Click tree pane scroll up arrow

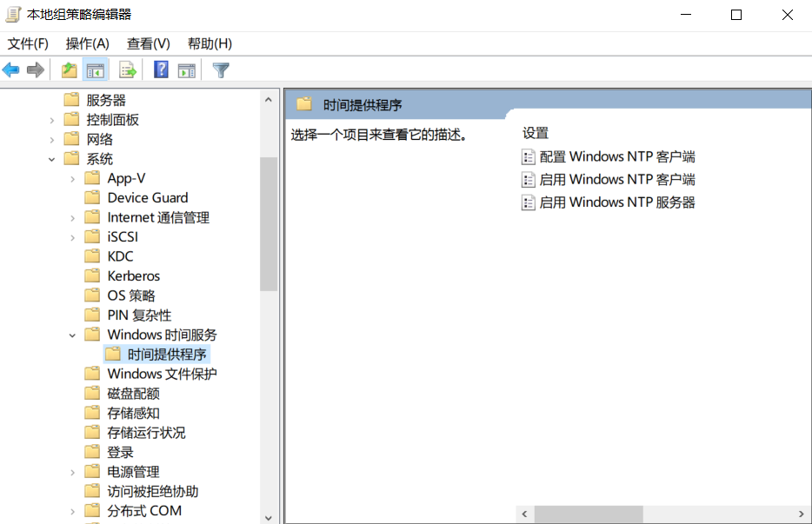(x=269, y=99)
